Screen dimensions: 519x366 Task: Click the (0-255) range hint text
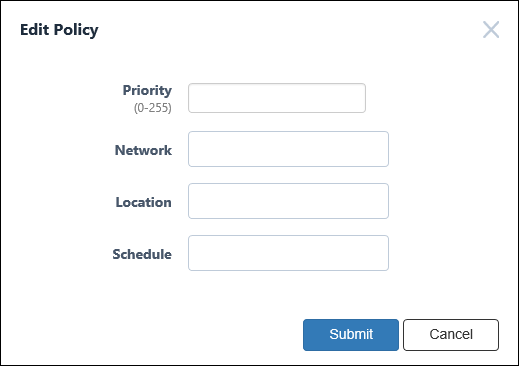(x=153, y=108)
